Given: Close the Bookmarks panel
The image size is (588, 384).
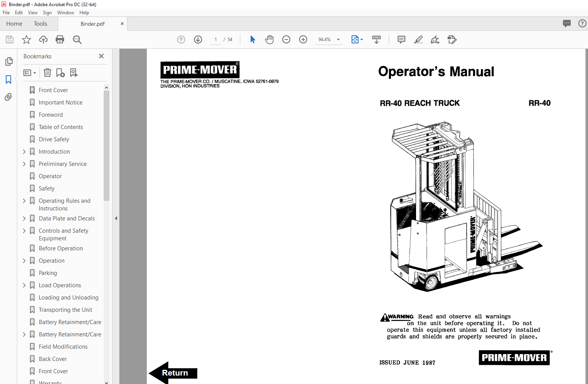Looking at the screenshot, I should point(101,56).
